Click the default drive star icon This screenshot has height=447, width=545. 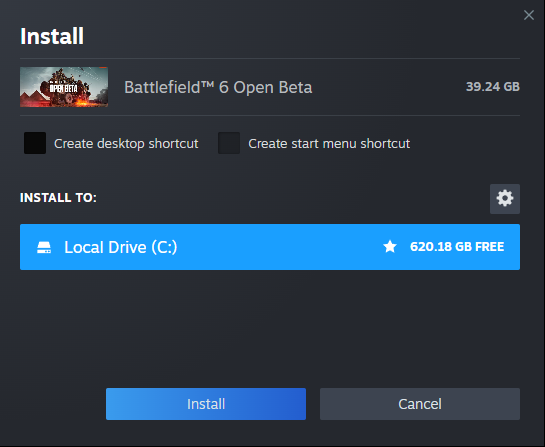(x=390, y=247)
